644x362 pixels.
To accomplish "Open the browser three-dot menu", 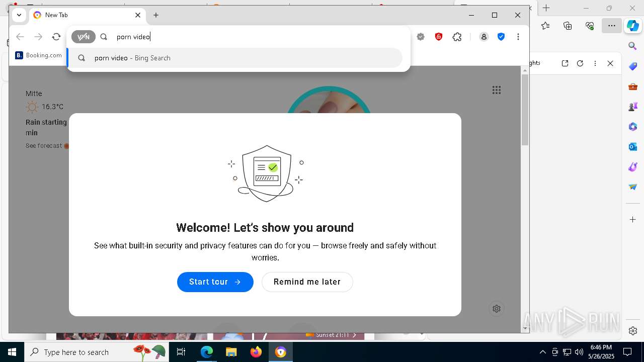I will pos(518,37).
